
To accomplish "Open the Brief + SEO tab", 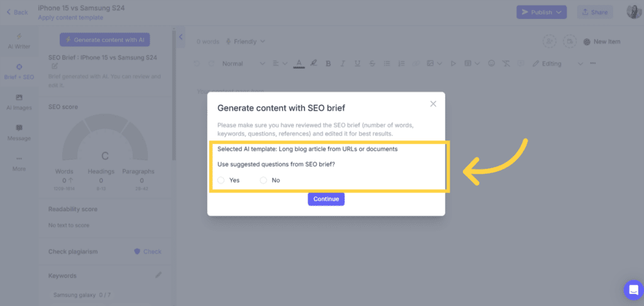I will [19, 72].
